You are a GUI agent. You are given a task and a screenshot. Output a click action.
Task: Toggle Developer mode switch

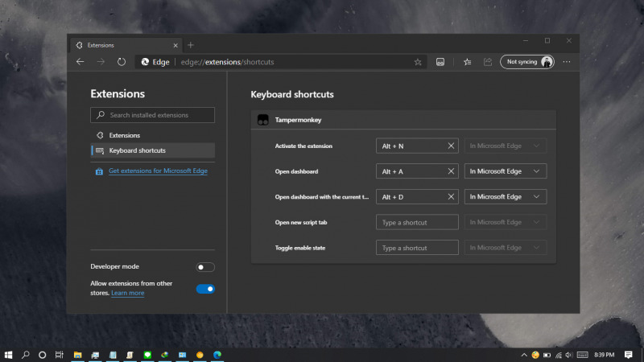pyautogui.click(x=205, y=267)
